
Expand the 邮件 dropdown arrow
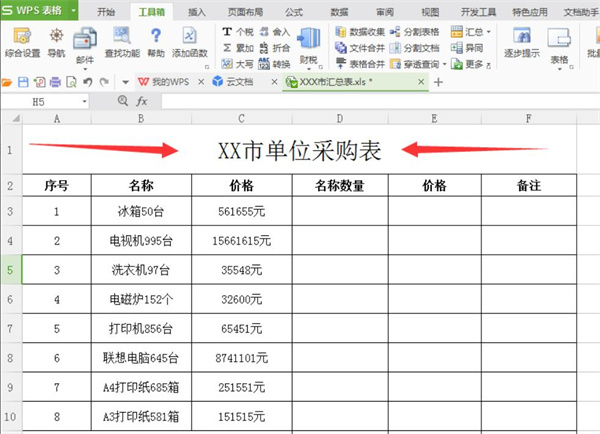(85, 69)
